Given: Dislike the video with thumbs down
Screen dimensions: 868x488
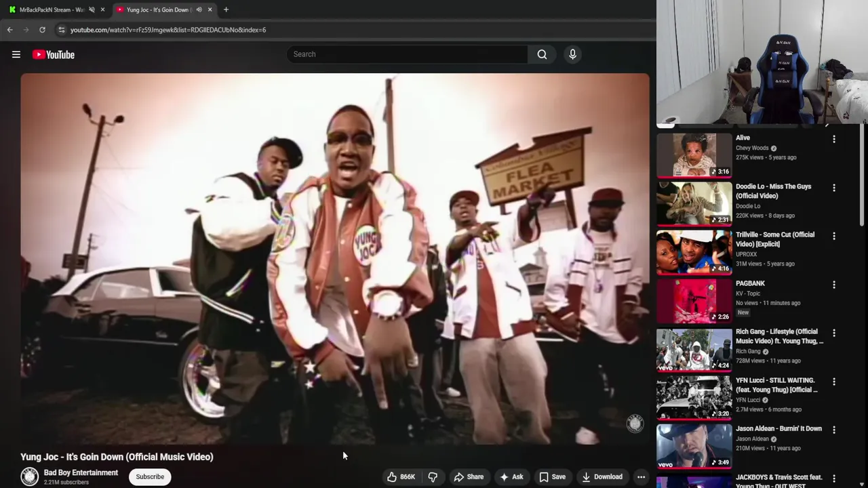Looking at the screenshot, I should (x=433, y=477).
